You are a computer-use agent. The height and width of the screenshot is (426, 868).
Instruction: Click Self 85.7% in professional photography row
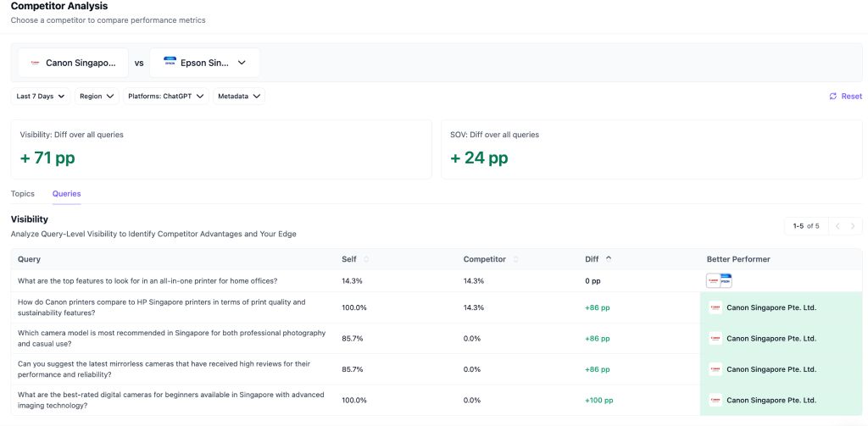(x=353, y=339)
